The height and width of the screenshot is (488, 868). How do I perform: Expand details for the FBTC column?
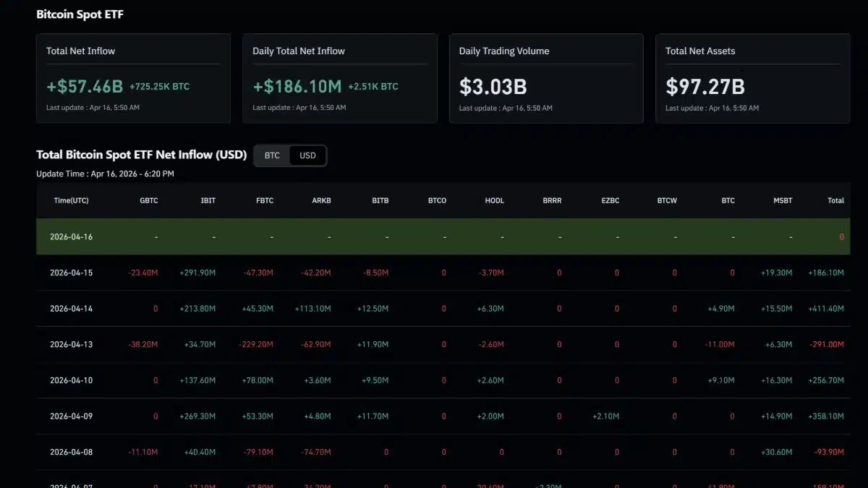pos(264,200)
